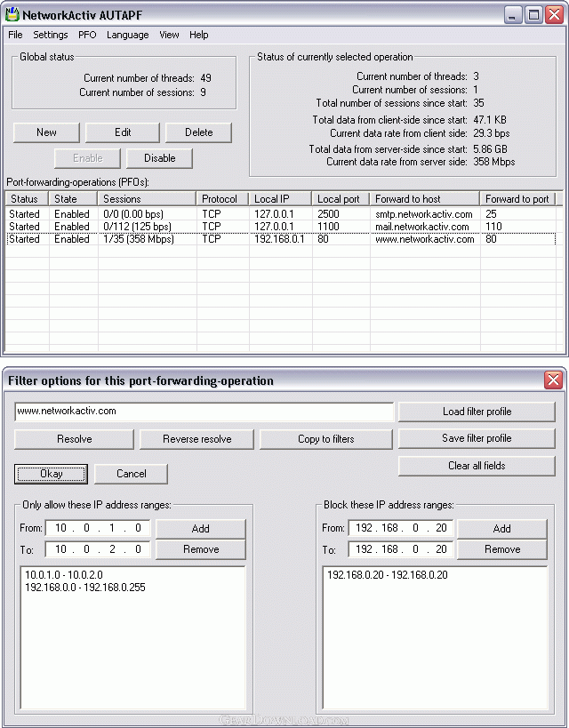
Task: Click Clear all fields button
Action: pos(477,466)
